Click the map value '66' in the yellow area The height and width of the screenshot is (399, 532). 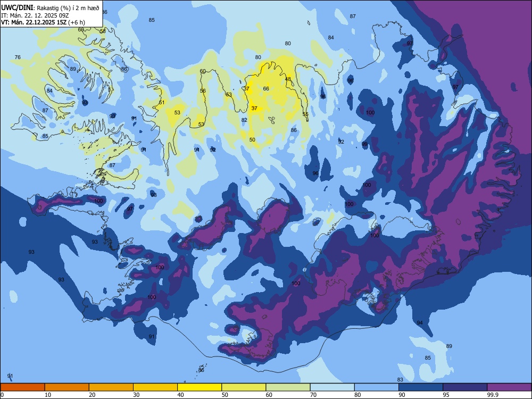266,88
